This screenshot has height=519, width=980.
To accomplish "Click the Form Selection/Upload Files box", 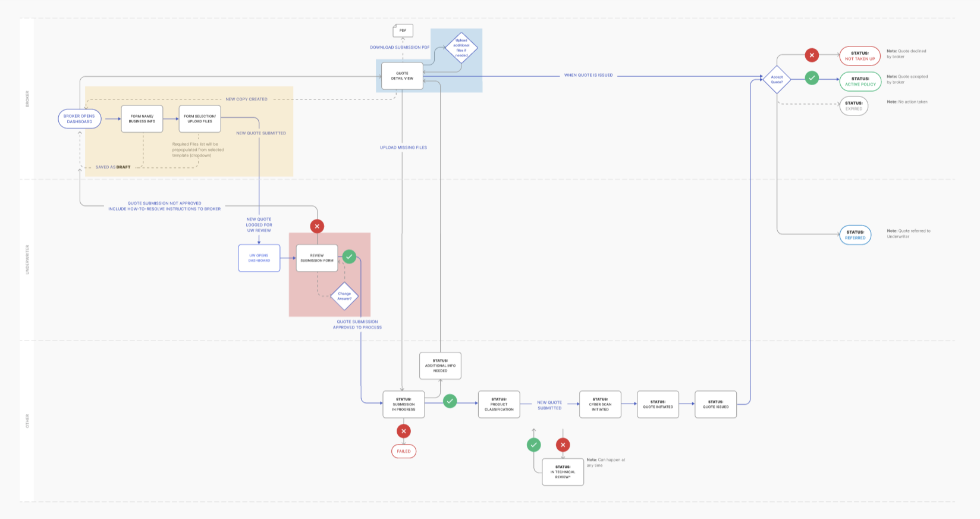I will click(x=200, y=119).
